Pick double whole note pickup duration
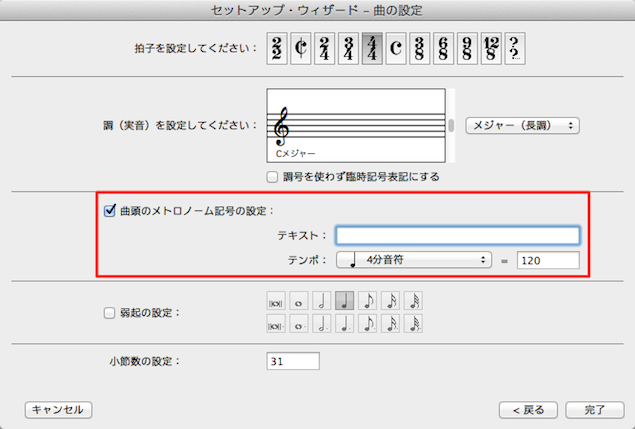The image size is (635, 429). 276,301
